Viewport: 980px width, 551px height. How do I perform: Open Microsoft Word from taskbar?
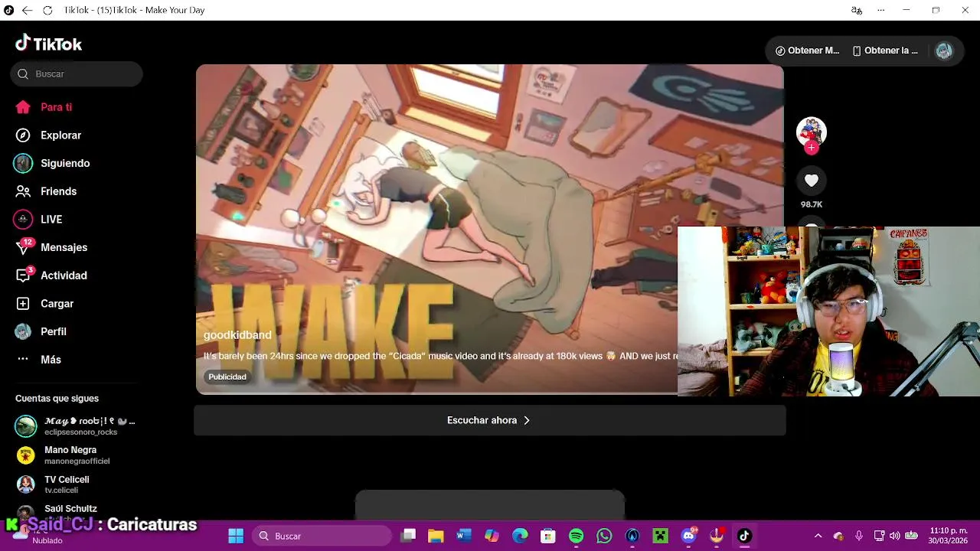[464, 536]
